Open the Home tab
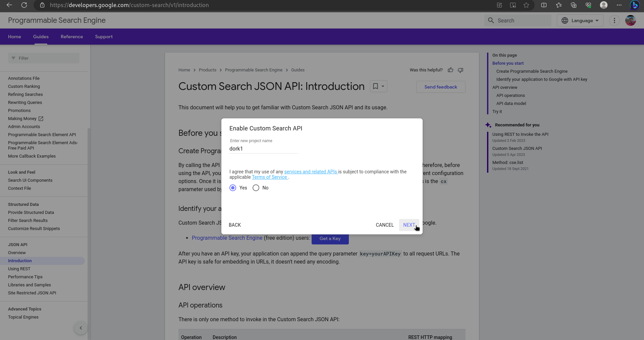 click(14, 37)
